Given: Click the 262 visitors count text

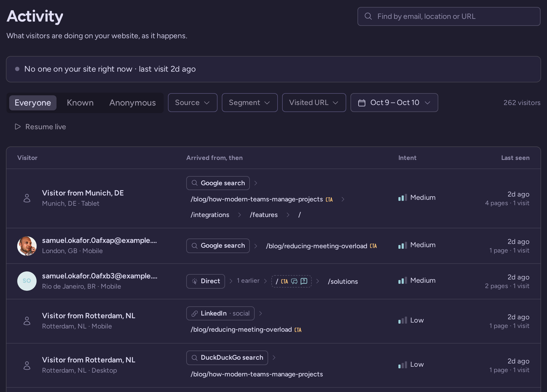Looking at the screenshot, I should click(x=522, y=103).
